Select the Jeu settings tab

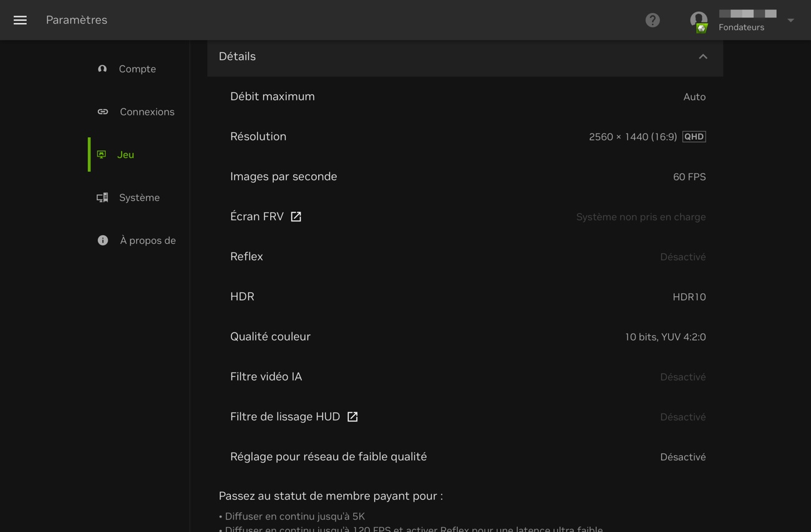click(125, 155)
